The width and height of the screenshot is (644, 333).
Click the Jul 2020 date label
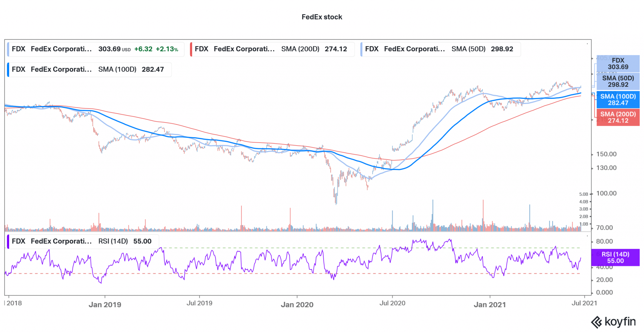coord(392,303)
